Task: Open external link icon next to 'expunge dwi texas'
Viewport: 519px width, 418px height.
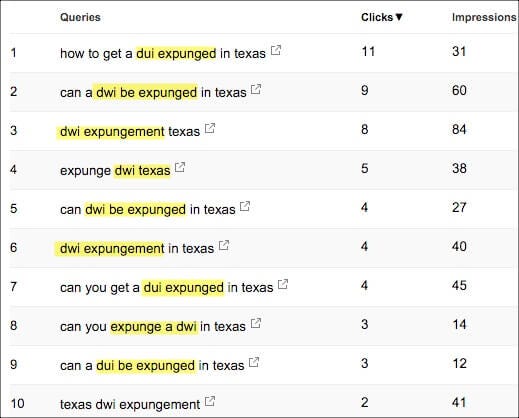Action: [x=180, y=167]
